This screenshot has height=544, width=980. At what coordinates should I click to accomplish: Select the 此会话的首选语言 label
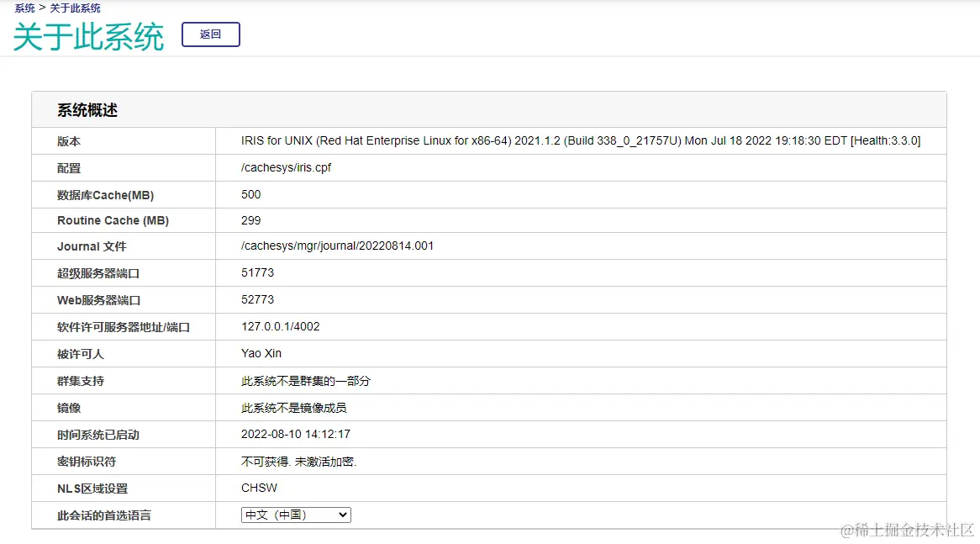(103, 515)
